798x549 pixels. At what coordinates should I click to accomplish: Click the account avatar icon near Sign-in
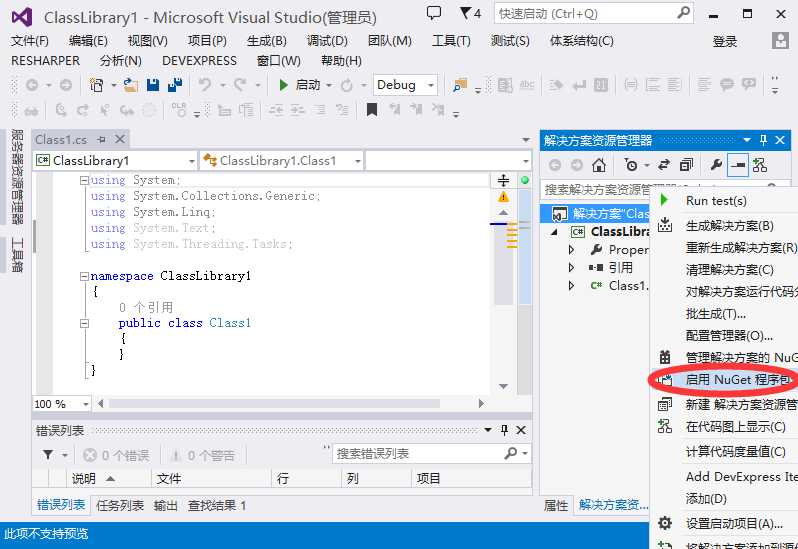tap(780, 41)
